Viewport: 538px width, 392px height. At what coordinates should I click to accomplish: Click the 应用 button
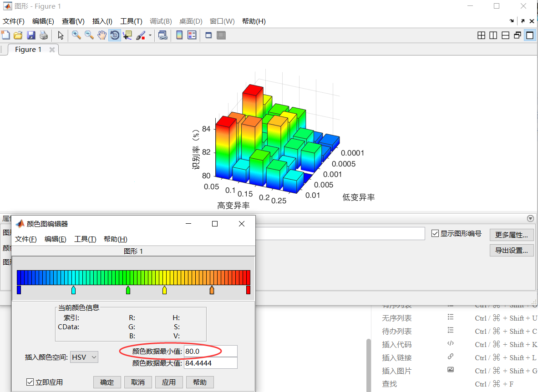pyautogui.click(x=169, y=382)
